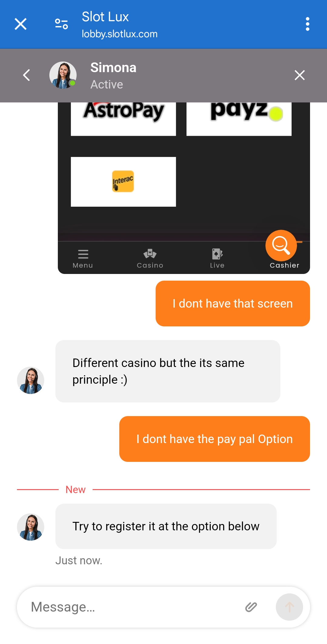The image size is (327, 644).
Task: Send message with arrow button
Action: point(289,607)
